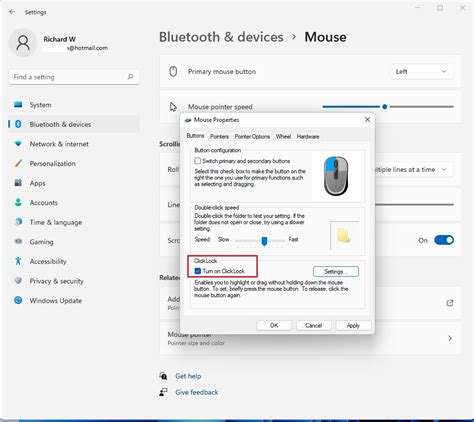The height and width of the screenshot is (422, 474).
Task: Click the Privacy & security shield icon
Action: coord(18,281)
